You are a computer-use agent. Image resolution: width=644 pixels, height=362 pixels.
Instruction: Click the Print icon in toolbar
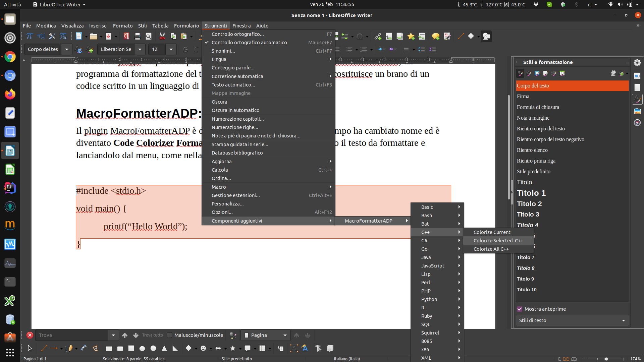coord(137,36)
